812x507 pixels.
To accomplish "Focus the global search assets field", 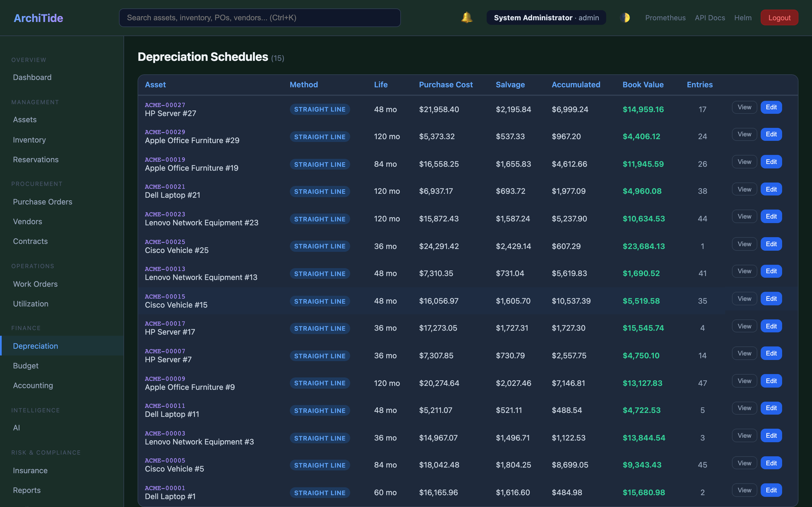I will pos(259,18).
